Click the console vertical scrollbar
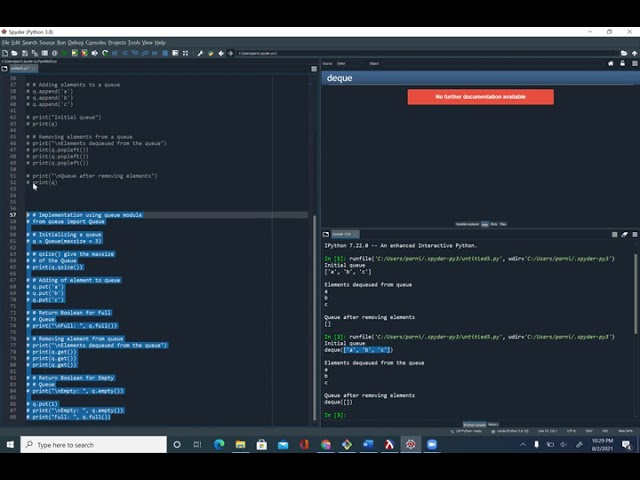 pos(636,294)
